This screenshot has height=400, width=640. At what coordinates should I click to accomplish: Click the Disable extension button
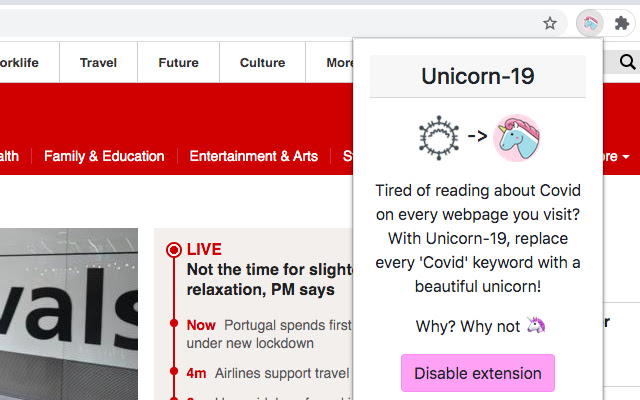(x=478, y=373)
